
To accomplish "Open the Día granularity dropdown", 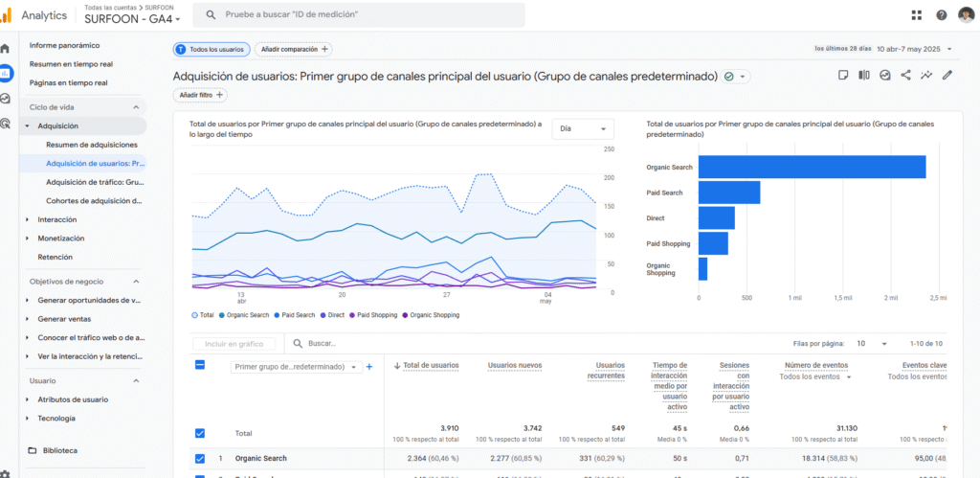I will (x=583, y=128).
